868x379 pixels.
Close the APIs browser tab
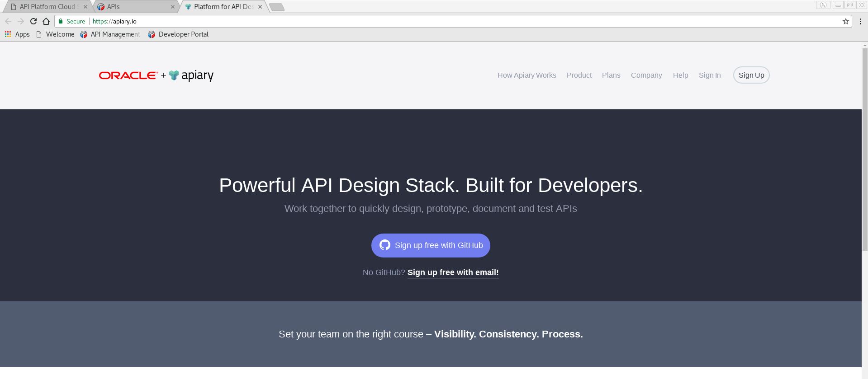pyautogui.click(x=172, y=7)
